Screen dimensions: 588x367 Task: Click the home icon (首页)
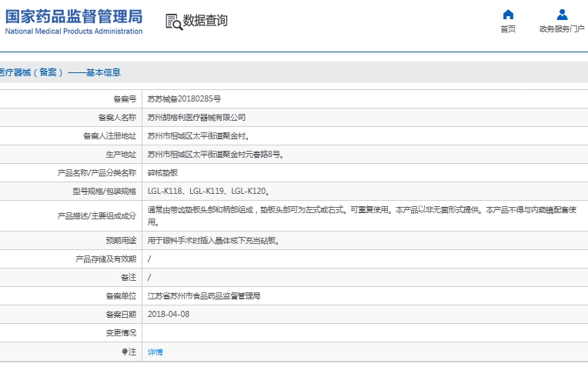(x=508, y=15)
